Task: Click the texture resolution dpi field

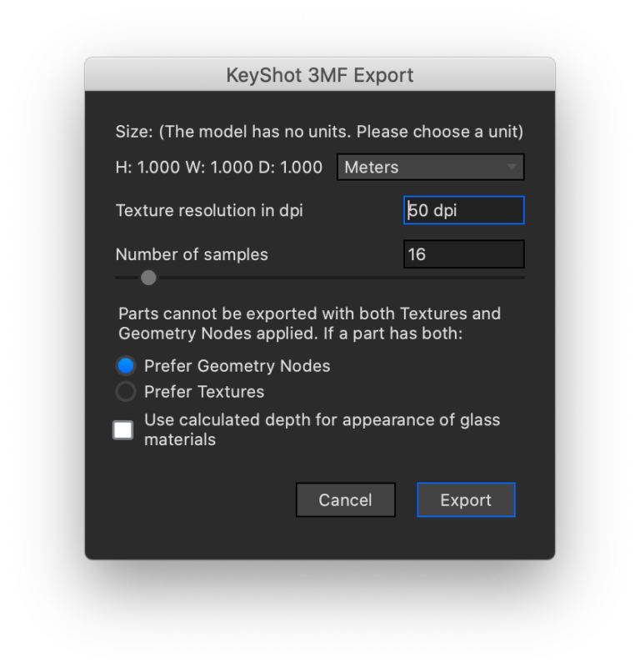Action: (463, 210)
